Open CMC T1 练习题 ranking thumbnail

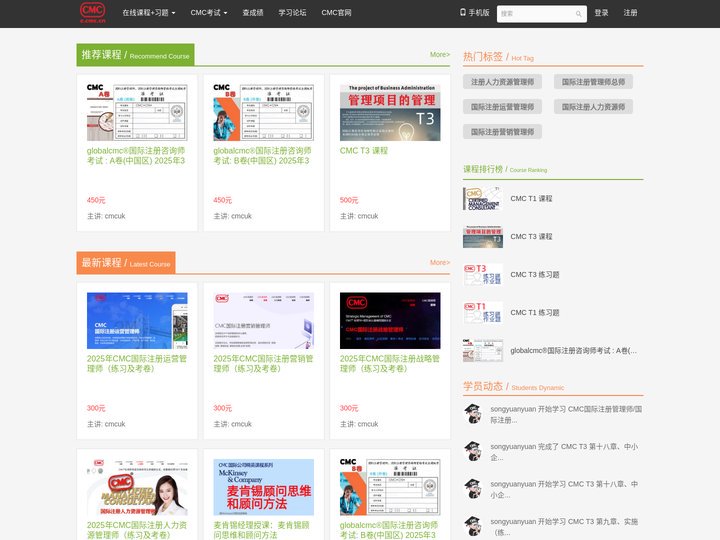pos(483,313)
